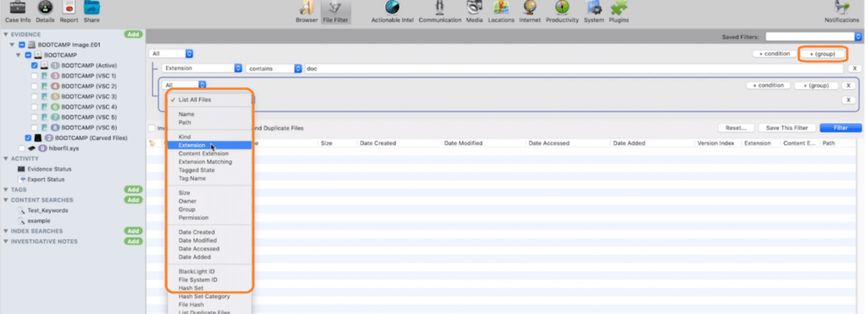Viewport: 868px width, 314px height.
Task: Click the blue Filter button
Action: (840, 128)
